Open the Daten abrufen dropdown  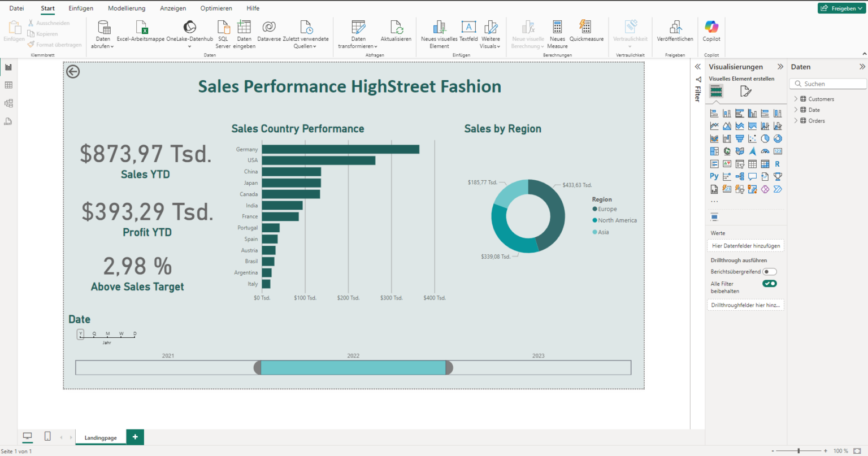[103, 46]
